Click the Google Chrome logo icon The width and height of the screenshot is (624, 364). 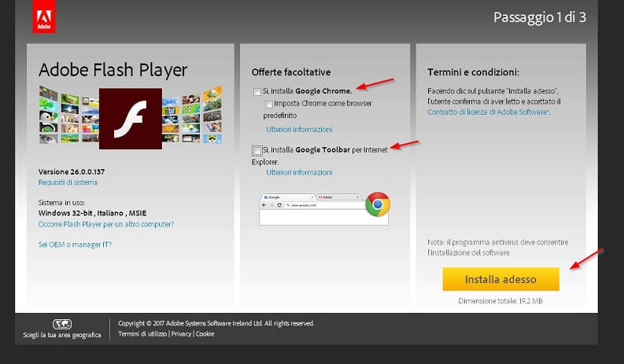coord(377,204)
